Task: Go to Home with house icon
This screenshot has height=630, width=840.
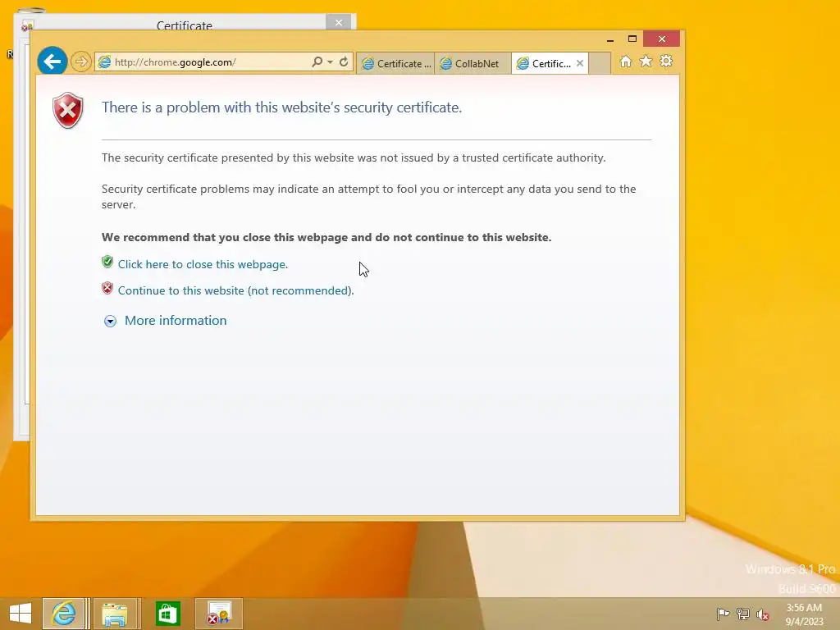Action: (625, 61)
